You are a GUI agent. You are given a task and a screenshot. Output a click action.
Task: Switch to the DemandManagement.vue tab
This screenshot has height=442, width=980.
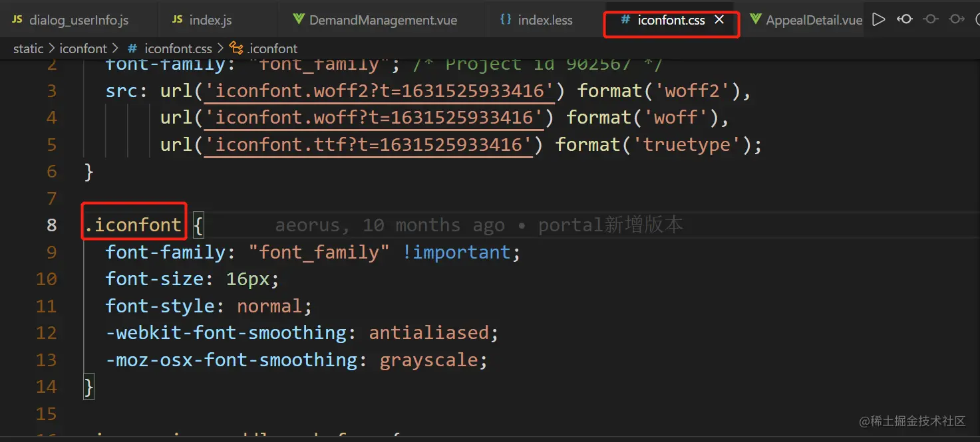[x=383, y=20]
